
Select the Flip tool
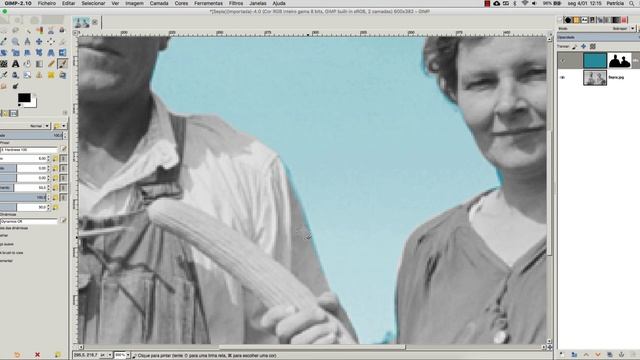(62, 52)
